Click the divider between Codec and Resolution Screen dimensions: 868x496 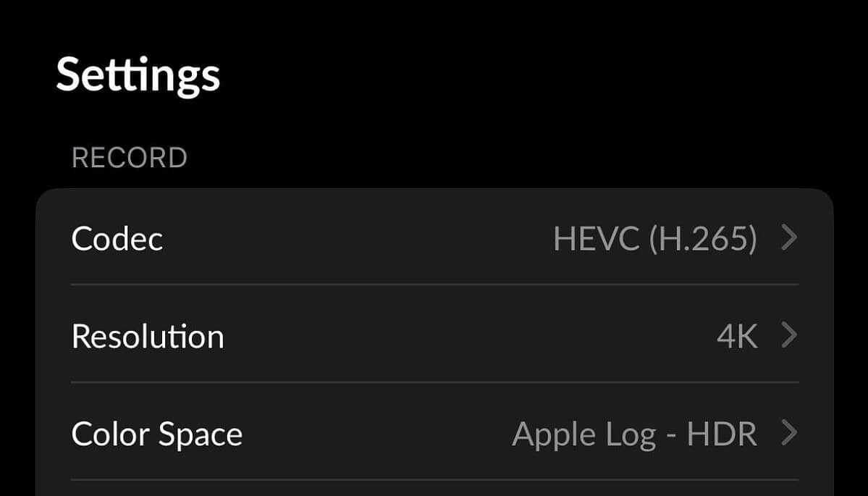pyautogui.click(x=434, y=285)
